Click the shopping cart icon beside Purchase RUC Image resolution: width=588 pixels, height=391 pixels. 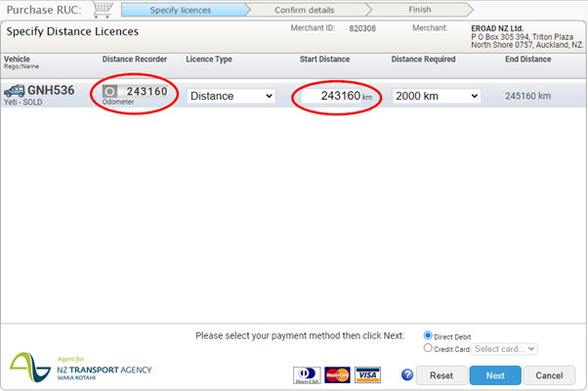pyautogui.click(x=104, y=10)
